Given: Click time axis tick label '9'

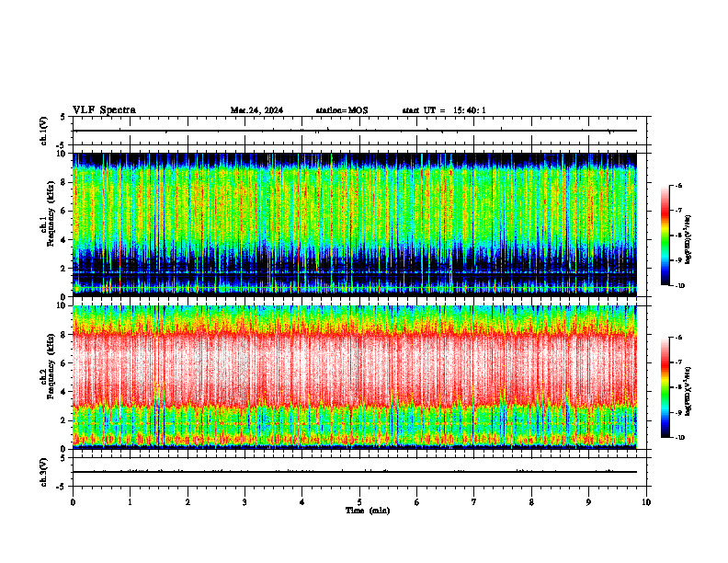Looking at the screenshot, I should (588, 502).
